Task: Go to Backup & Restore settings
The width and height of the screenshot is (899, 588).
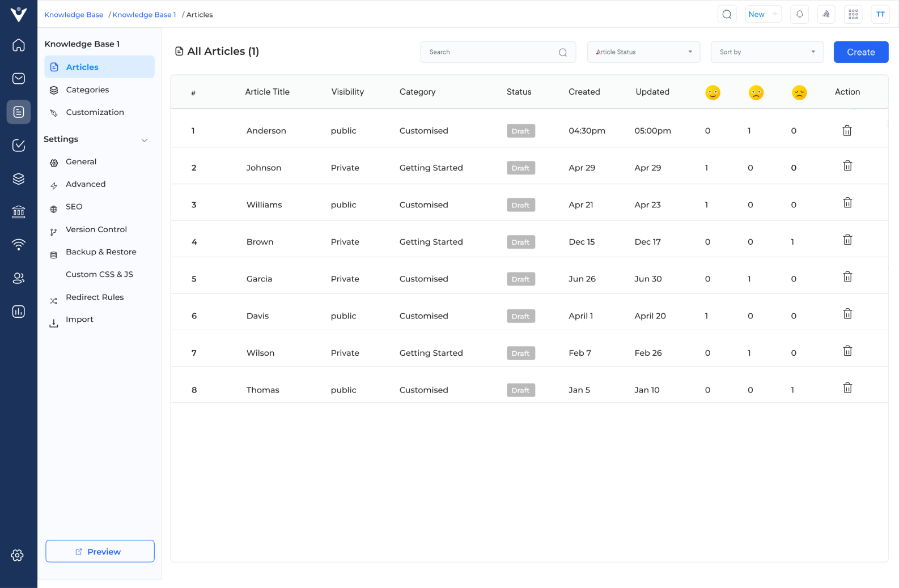Action: pos(101,252)
